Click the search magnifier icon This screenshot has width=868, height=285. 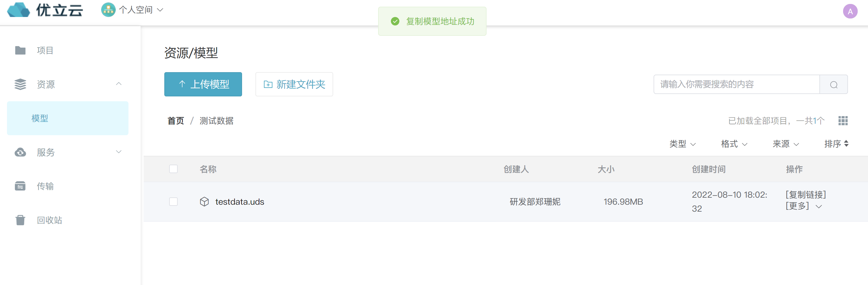[x=834, y=85]
